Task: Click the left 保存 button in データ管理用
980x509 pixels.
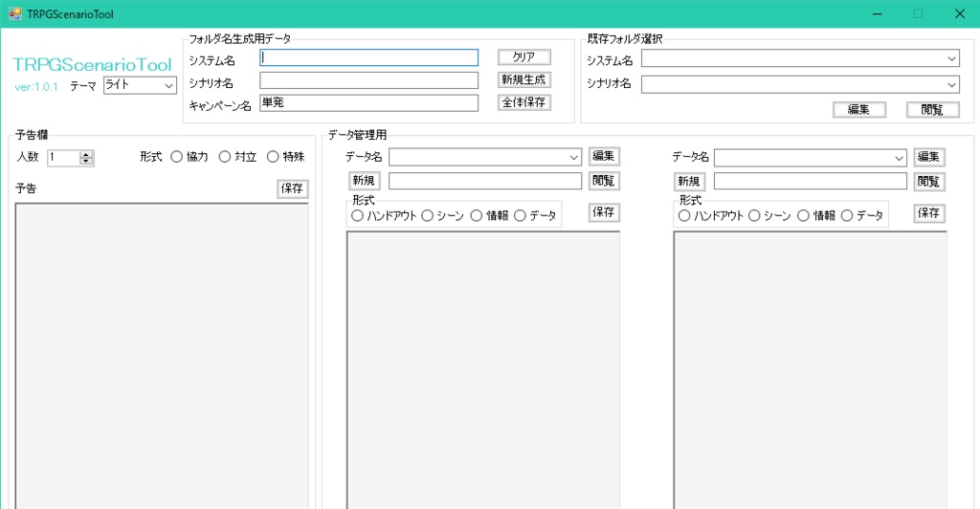Action: 604,212
